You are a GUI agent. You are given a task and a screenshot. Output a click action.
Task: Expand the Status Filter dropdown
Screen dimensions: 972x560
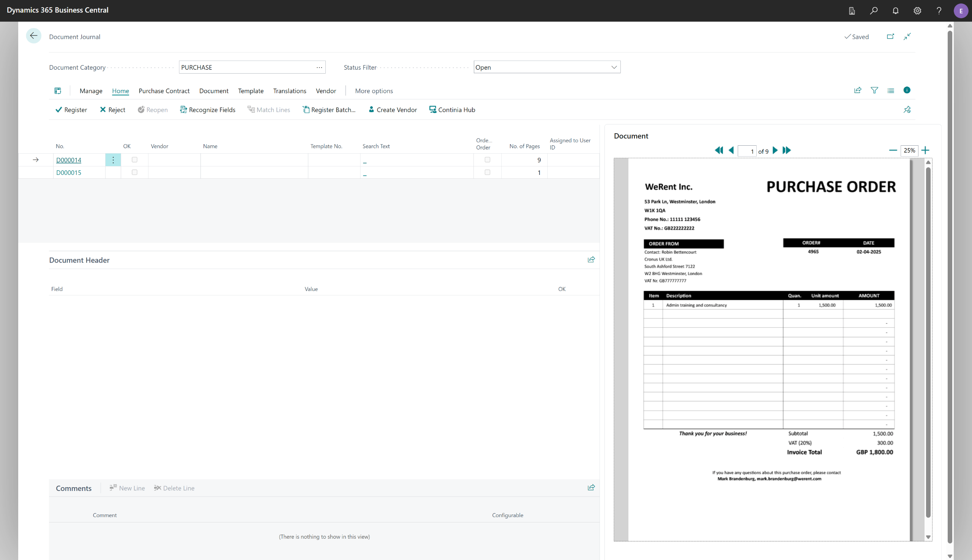pyautogui.click(x=614, y=67)
